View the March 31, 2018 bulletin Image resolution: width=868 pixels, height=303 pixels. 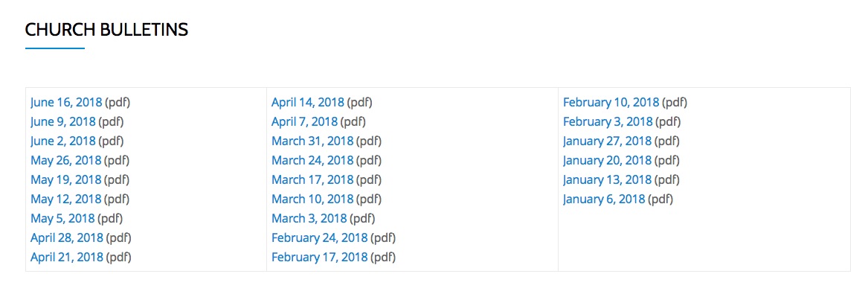click(312, 141)
